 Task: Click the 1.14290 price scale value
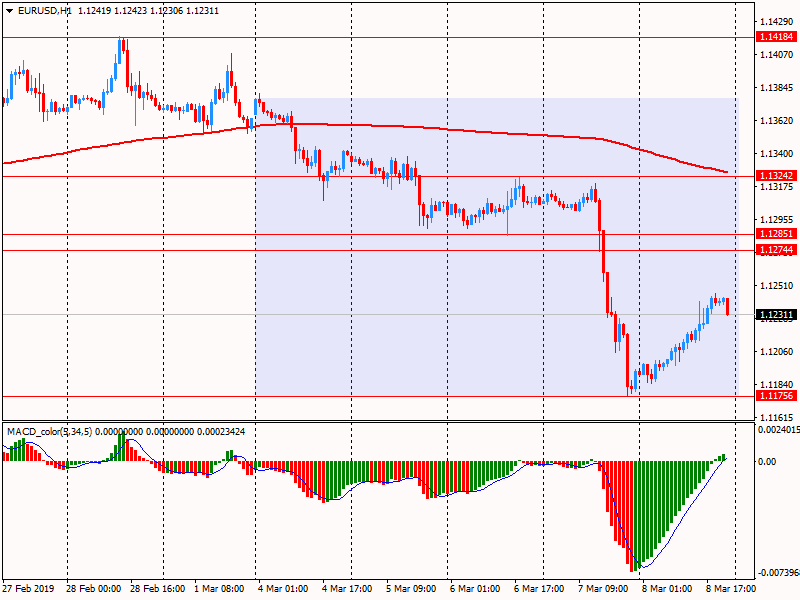click(x=777, y=21)
